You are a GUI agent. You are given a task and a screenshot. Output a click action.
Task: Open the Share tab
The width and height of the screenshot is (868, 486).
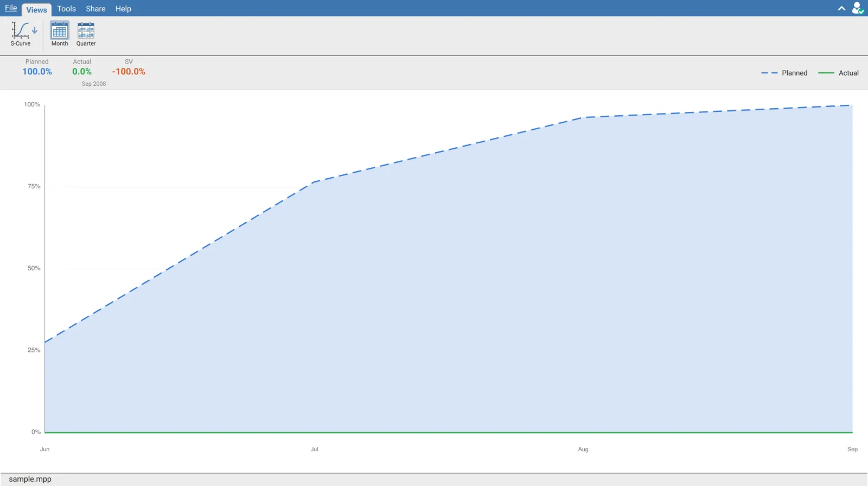coord(95,9)
